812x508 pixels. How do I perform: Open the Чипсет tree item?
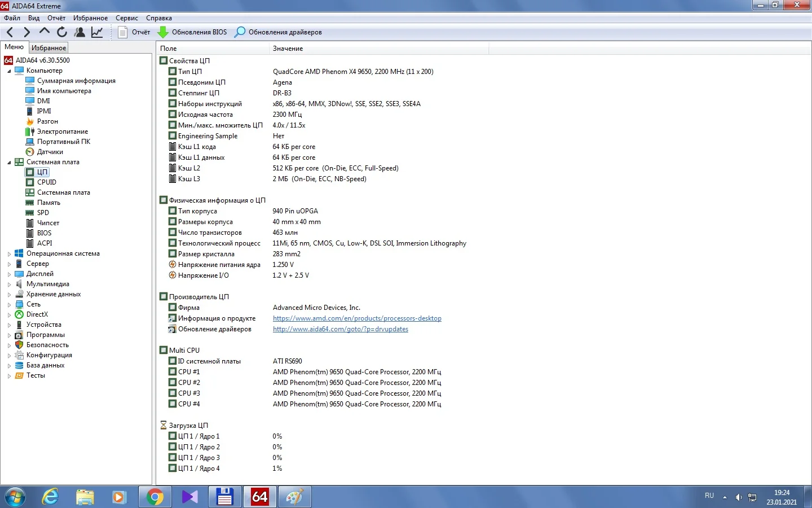coord(48,223)
